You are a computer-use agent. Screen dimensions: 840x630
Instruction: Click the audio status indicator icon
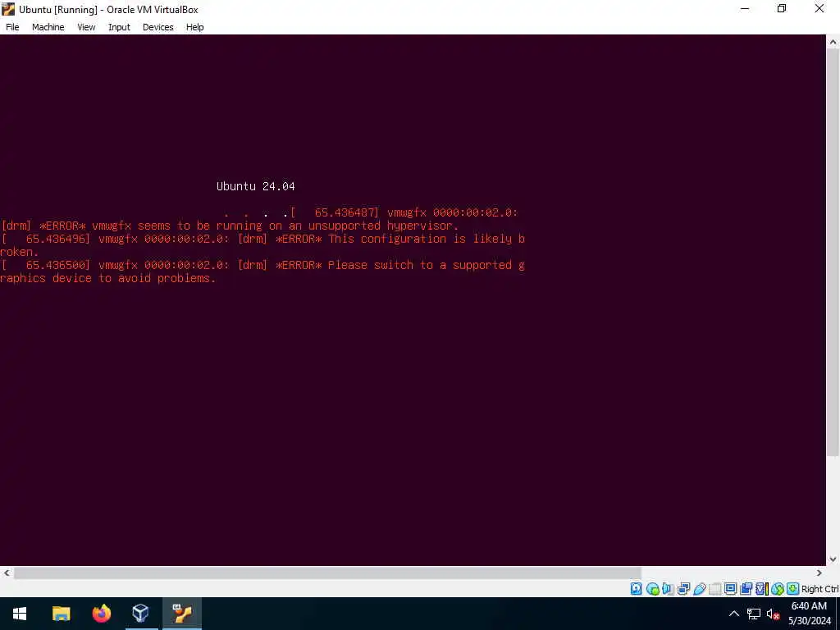pos(668,589)
